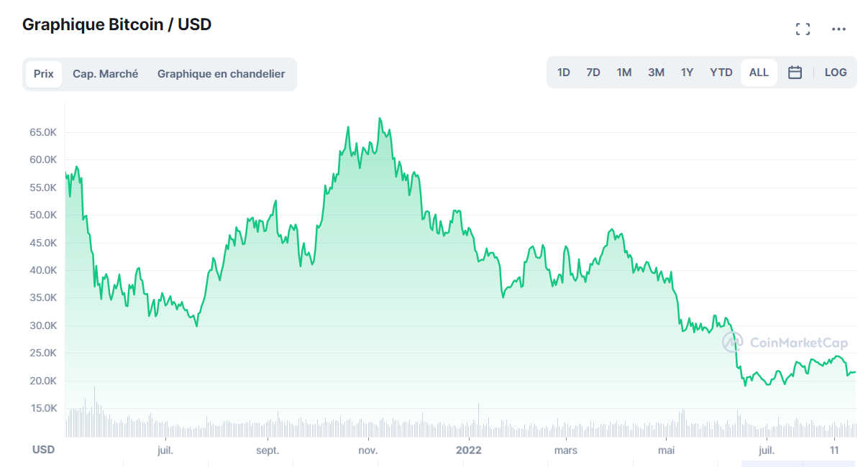This screenshot has height=467, width=868.
Task: Select the 7D time range
Action: coord(593,72)
